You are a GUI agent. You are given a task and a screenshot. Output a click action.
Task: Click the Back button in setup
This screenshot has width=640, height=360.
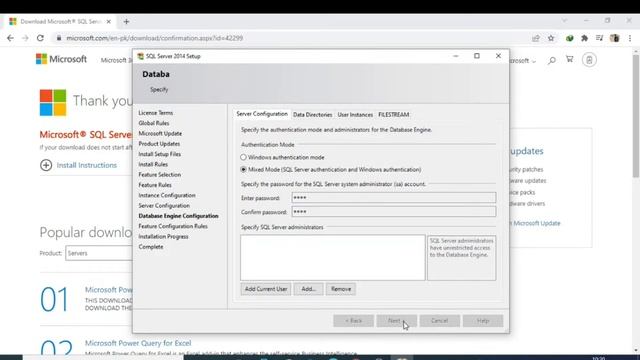(x=353, y=321)
